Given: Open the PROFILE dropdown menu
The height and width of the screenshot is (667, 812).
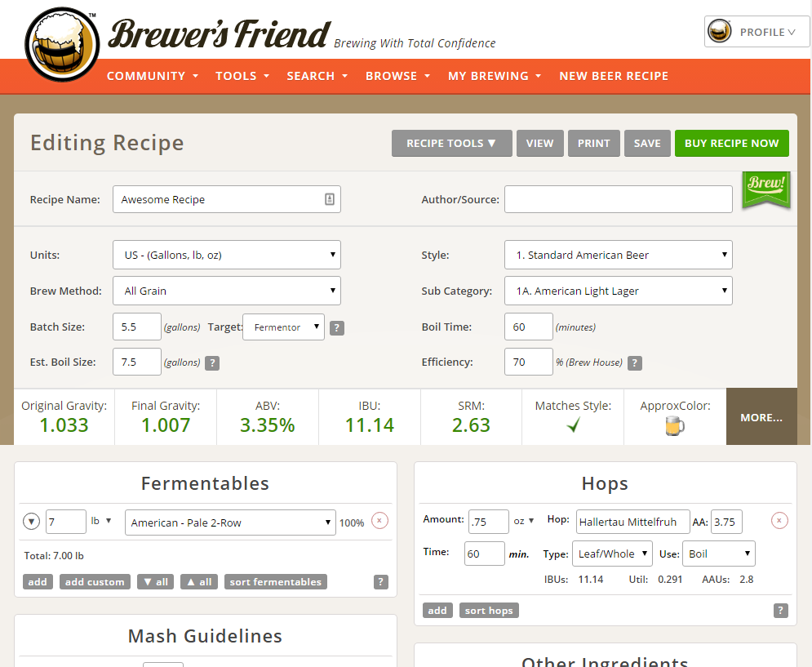Looking at the screenshot, I should (x=756, y=32).
